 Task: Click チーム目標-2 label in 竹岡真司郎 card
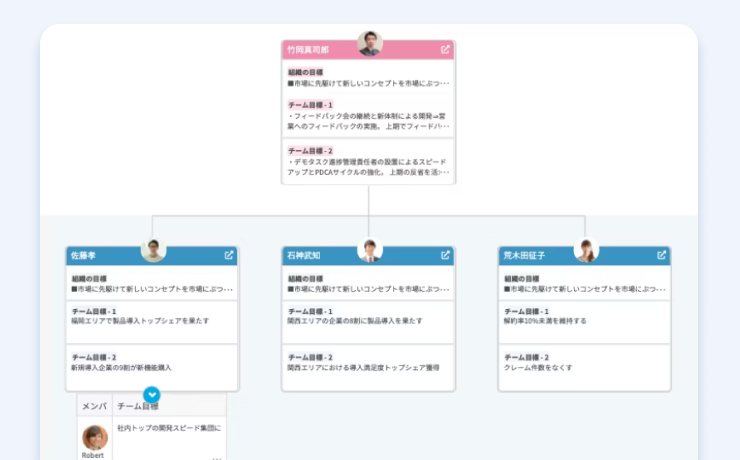coord(310,151)
